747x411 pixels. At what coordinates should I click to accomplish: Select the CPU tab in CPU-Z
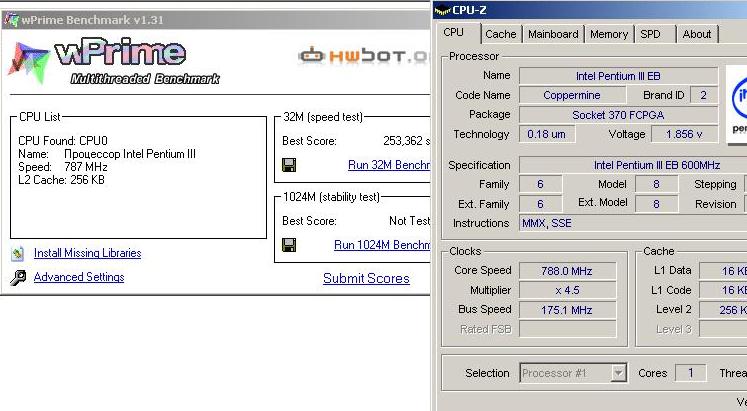pyautogui.click(x=454, y=32)
